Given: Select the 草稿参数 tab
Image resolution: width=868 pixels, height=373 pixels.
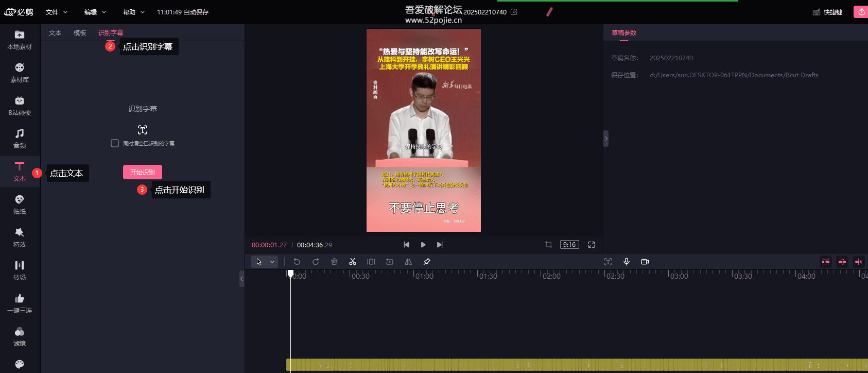Looking at the screenshot, I should pos(624,33).
